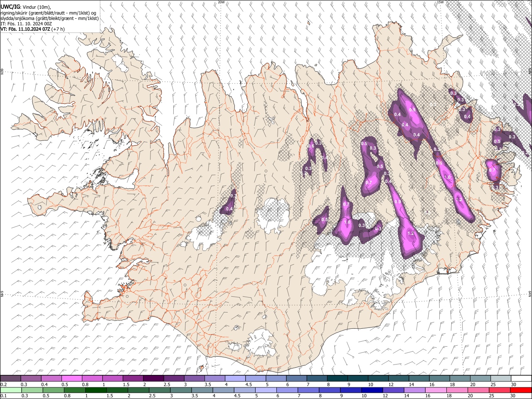Select the upper legend swatch between 6 and 7

(x=296, y=378)
